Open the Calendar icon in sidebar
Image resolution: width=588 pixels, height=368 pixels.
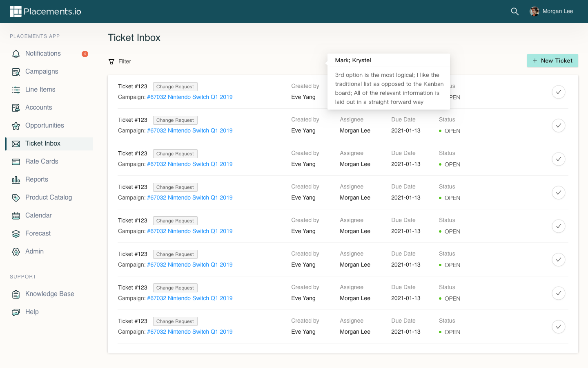[x=16, y=216]
